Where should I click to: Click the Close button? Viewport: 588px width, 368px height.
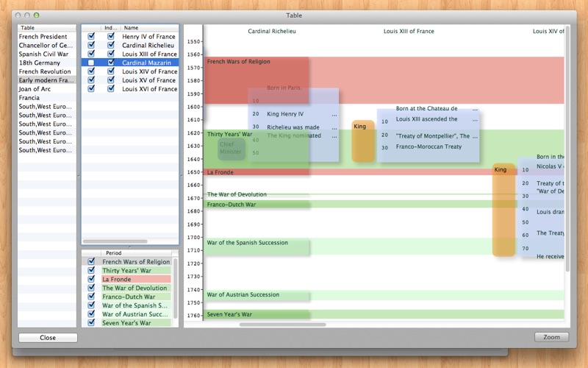(48, 338)
